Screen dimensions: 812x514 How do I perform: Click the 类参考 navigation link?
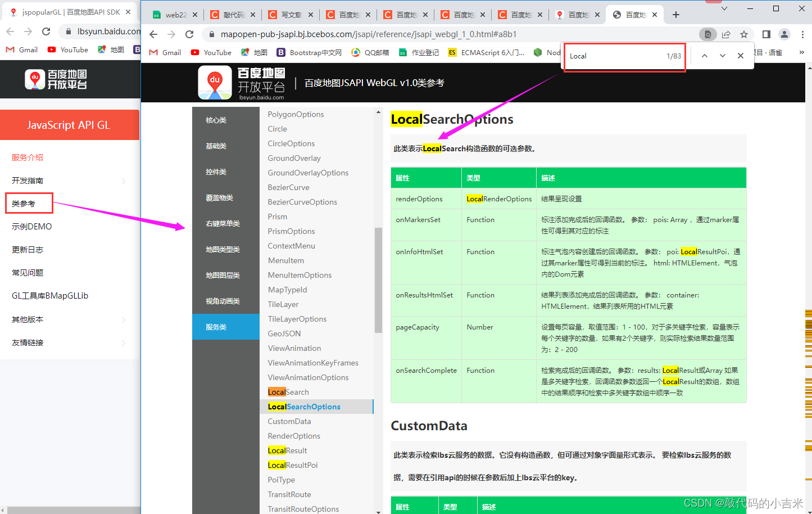click(x=27, y=202)
